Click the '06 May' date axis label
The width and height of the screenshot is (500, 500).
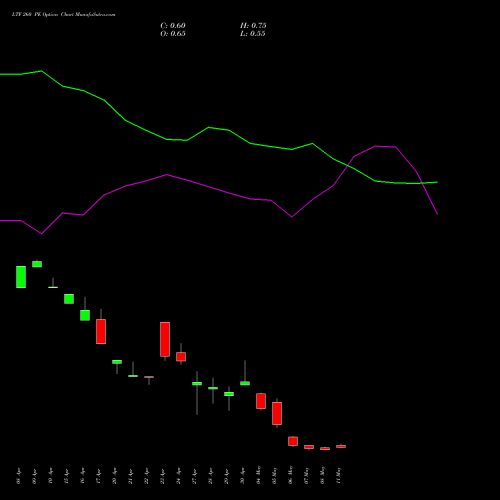click(x=290, y=475)
